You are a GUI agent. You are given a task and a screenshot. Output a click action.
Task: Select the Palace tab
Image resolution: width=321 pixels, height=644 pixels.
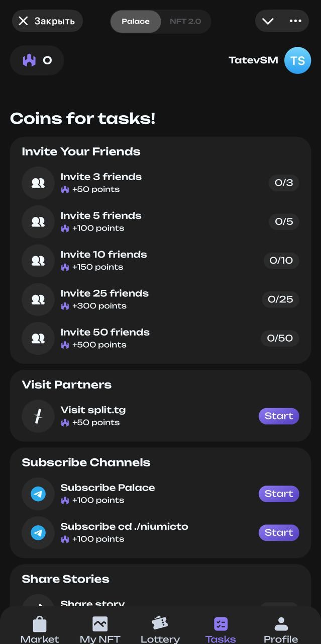[136, 21]
